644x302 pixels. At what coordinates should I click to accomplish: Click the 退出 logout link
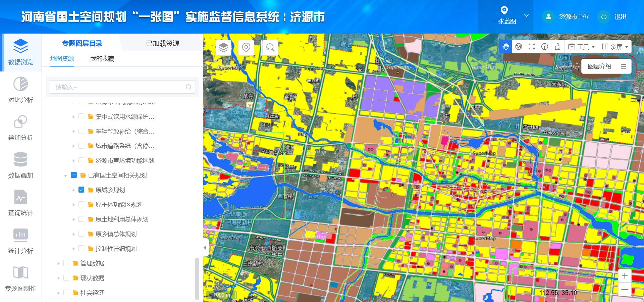click(x=621, y=17)
